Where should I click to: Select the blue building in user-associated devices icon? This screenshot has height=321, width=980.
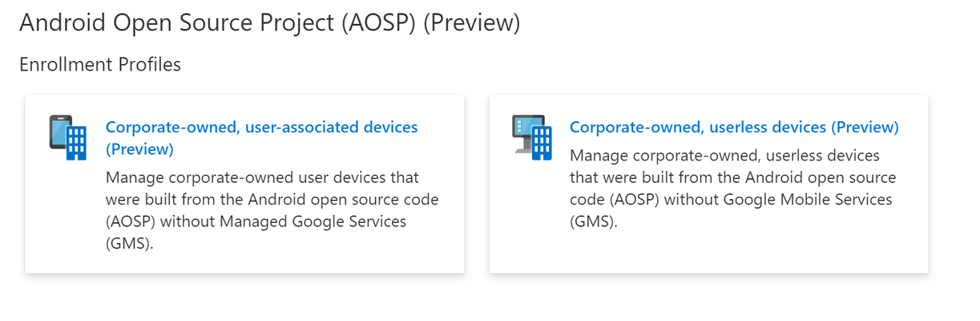click(76, 144)
